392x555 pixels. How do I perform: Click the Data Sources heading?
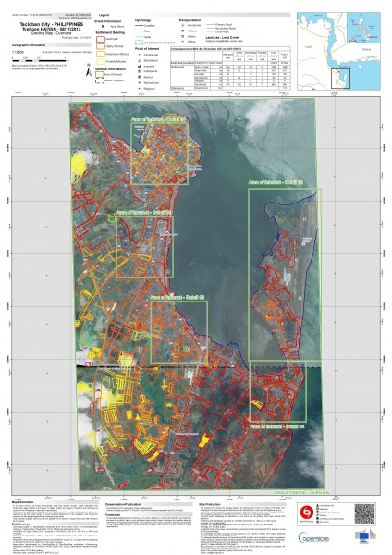coord(21,524)
